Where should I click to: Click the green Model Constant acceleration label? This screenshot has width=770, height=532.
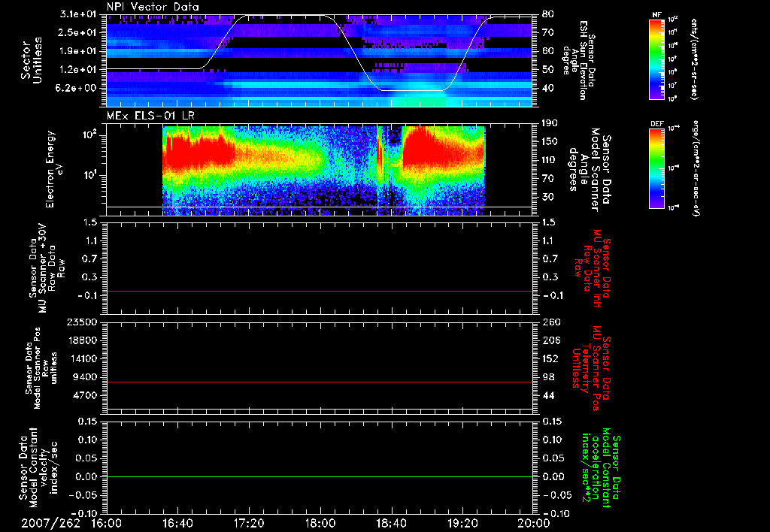[x=601, y=468]
